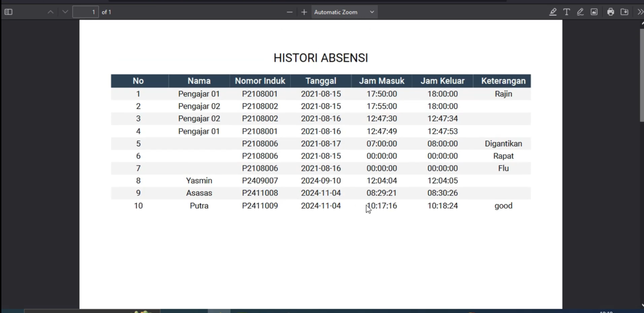
Task: Click the 2021-08-17 date cell
Action: pyautogui.click(x=321, y=144)
